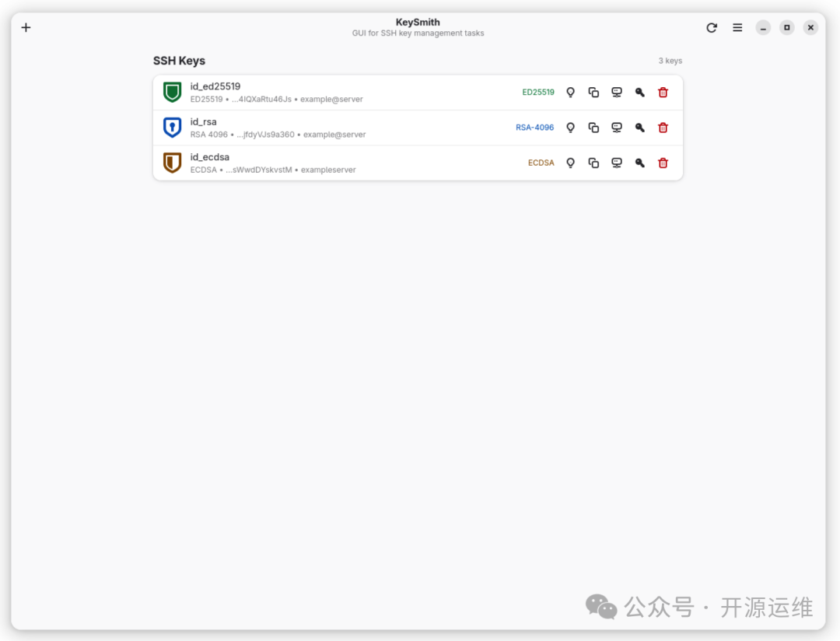Click the key icon in the id_ed25519 row
Screen dimensions: 840x641
click(639, 93)
